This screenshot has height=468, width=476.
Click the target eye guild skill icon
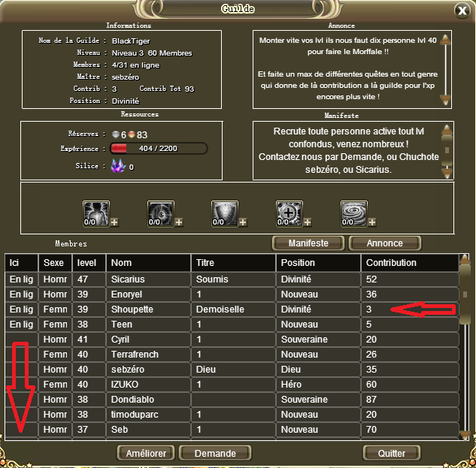pos(161,214)
